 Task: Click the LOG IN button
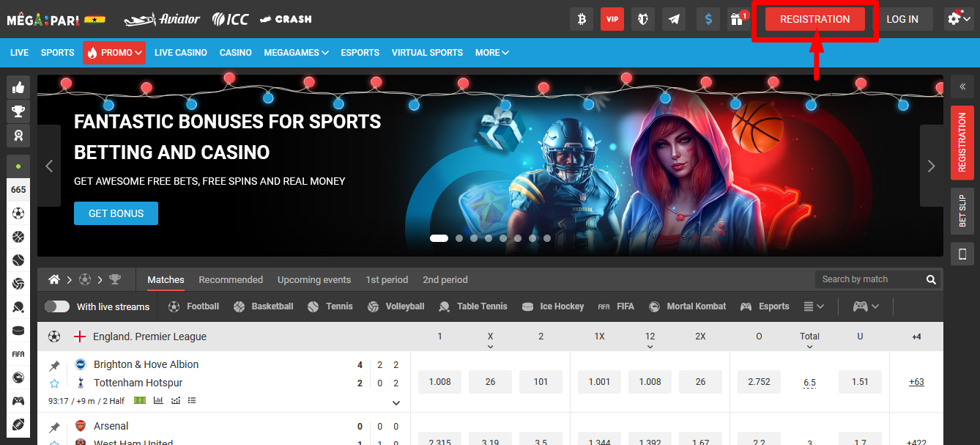[x=902, y=19]
